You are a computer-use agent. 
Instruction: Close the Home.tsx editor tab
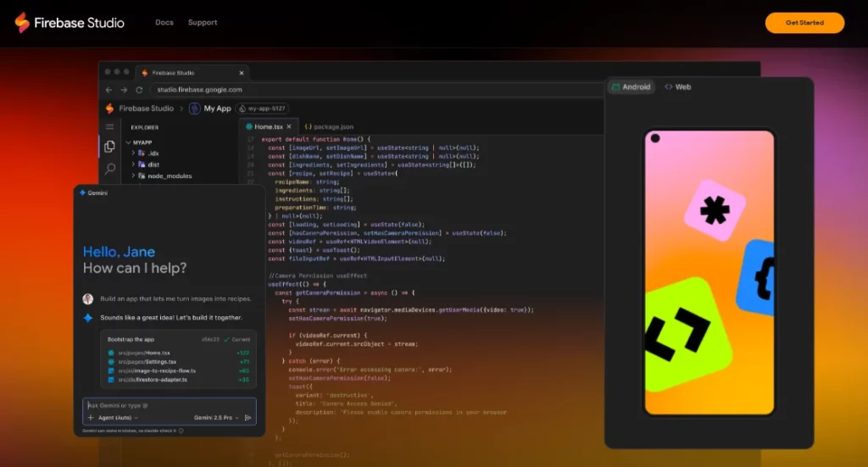pyautogui.click(x=289, y=127)
